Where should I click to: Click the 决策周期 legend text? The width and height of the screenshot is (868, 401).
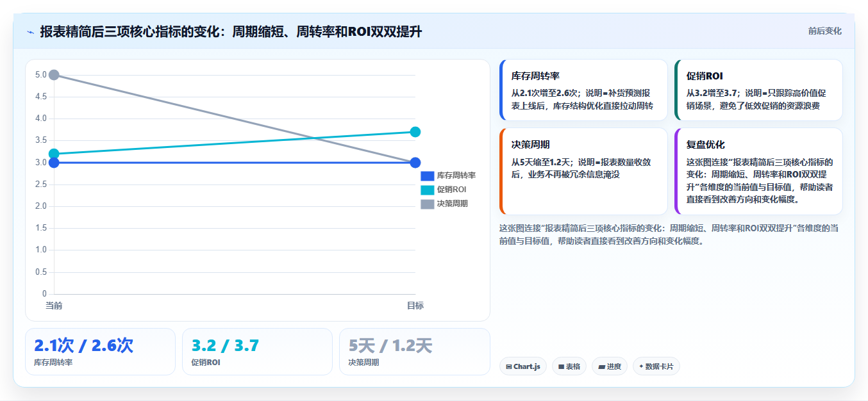point(453,204)
